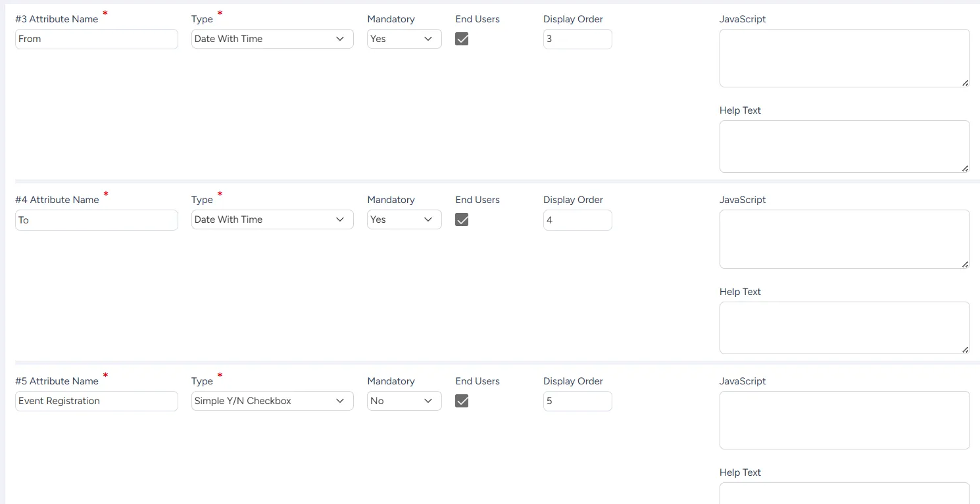Viewport: 980px width, 504px height.
Task: Toggle End Users checkbox for To attribute
Action: click(x=462, y=219)
